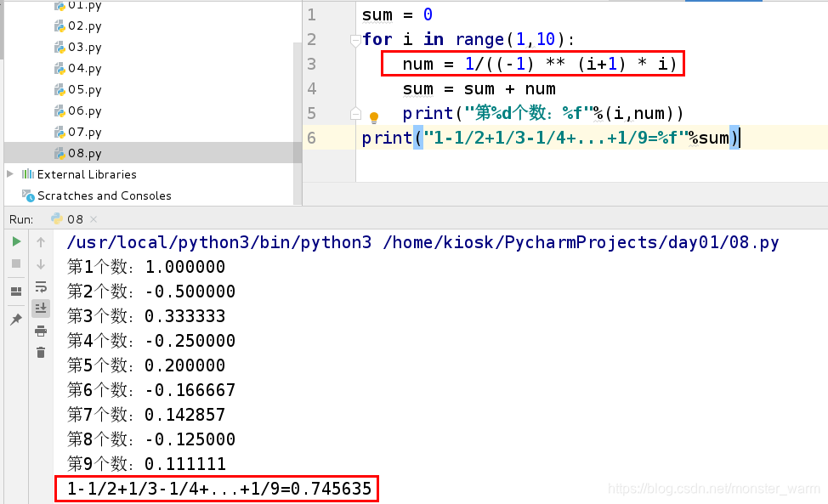828x504 pixels.
Task: Click code line 'sum = 0'
Action: (x=397, y=14)
